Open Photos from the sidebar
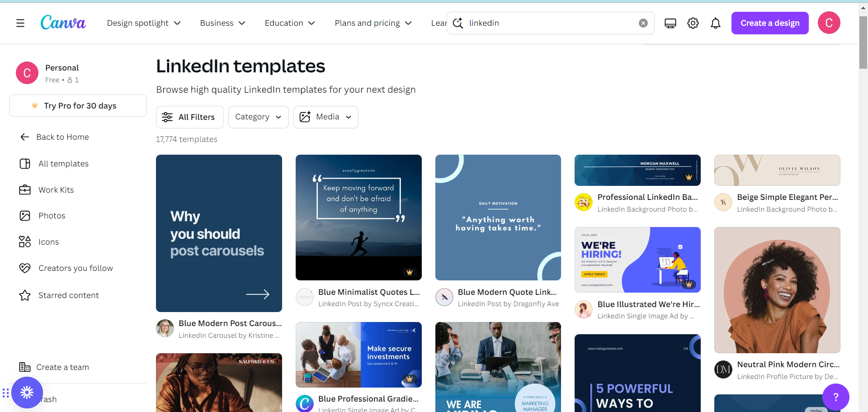The width and height of the screenshot is (868, 412). pos(51,216)
